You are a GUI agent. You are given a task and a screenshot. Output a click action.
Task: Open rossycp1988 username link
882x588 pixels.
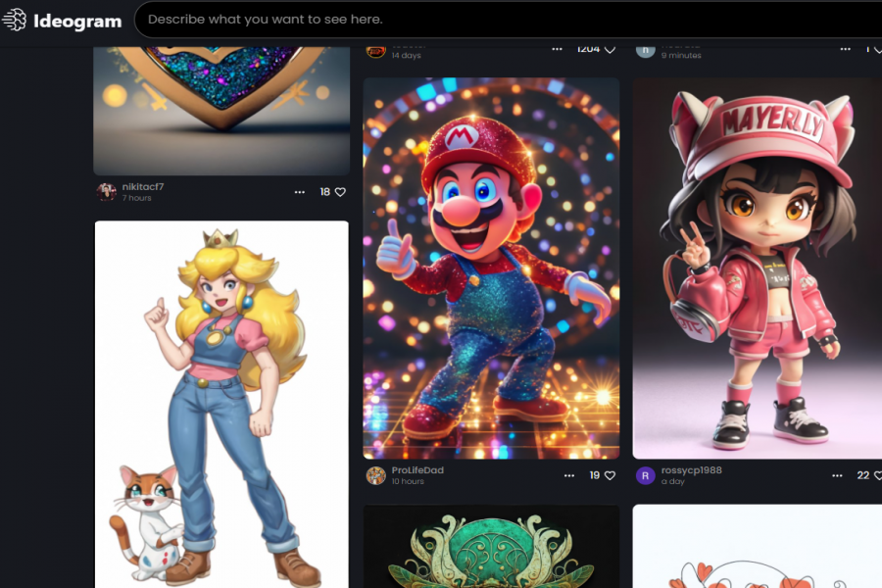point(691,470)
